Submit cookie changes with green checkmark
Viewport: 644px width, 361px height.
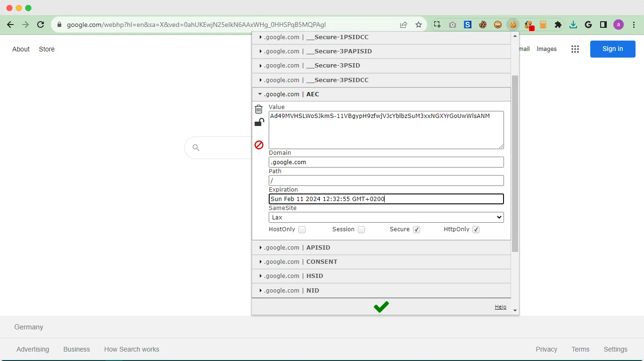(x=381, y=307)
